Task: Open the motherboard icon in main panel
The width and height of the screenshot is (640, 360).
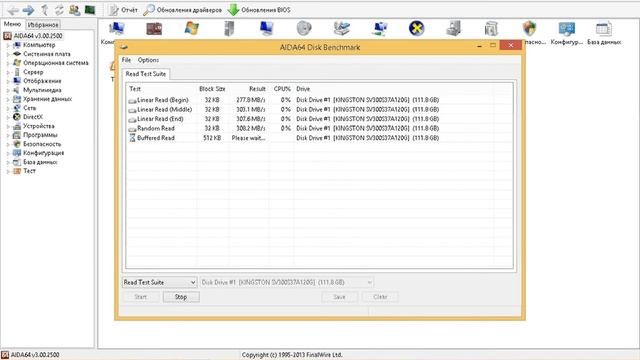Action: click(x=154, y=29)
